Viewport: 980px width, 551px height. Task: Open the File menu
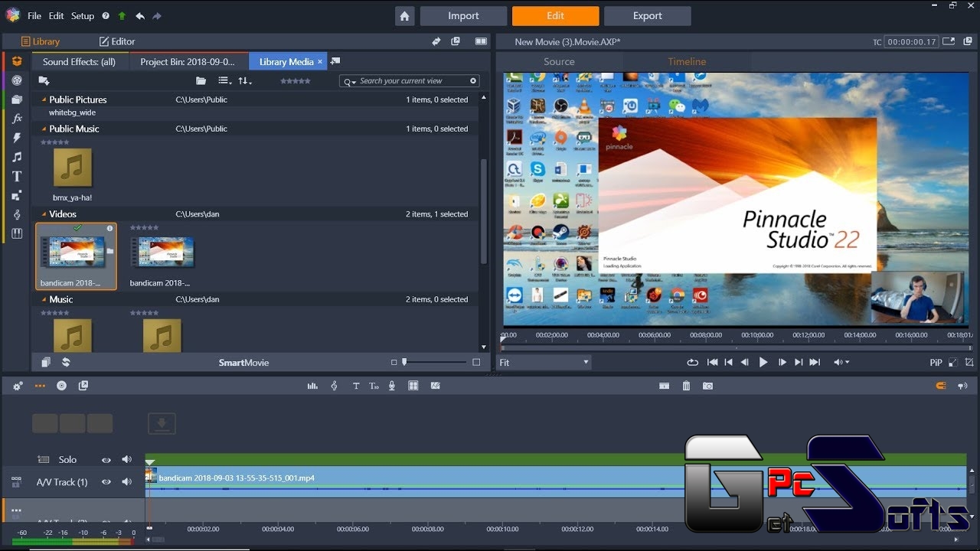coord(34,15)
